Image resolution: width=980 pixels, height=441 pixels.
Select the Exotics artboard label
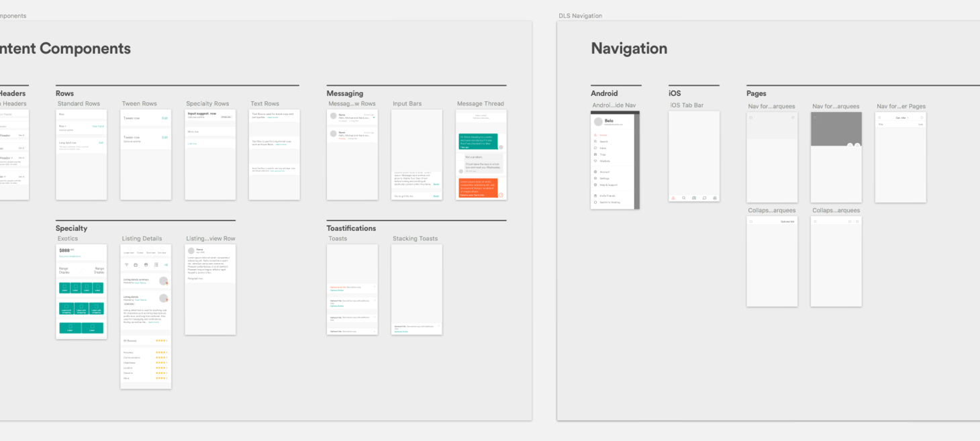click(x=68, y=239)
